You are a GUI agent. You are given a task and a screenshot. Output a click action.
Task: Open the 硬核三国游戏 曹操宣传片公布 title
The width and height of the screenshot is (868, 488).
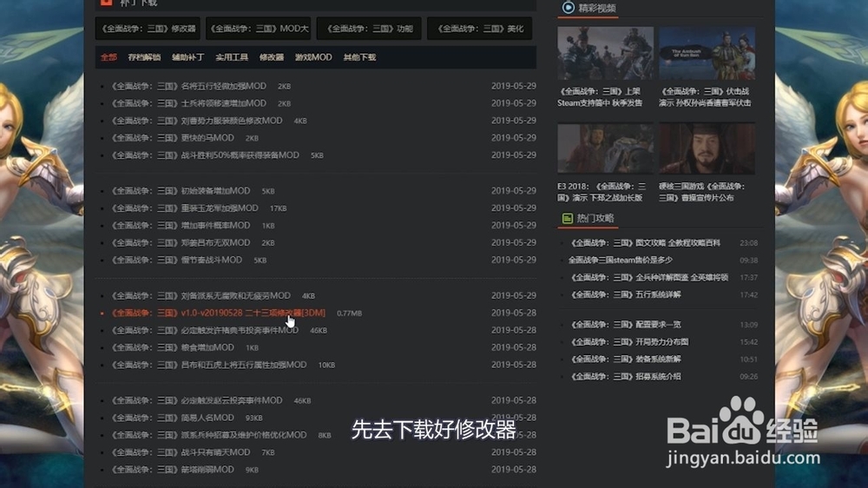tap(702, 192)
